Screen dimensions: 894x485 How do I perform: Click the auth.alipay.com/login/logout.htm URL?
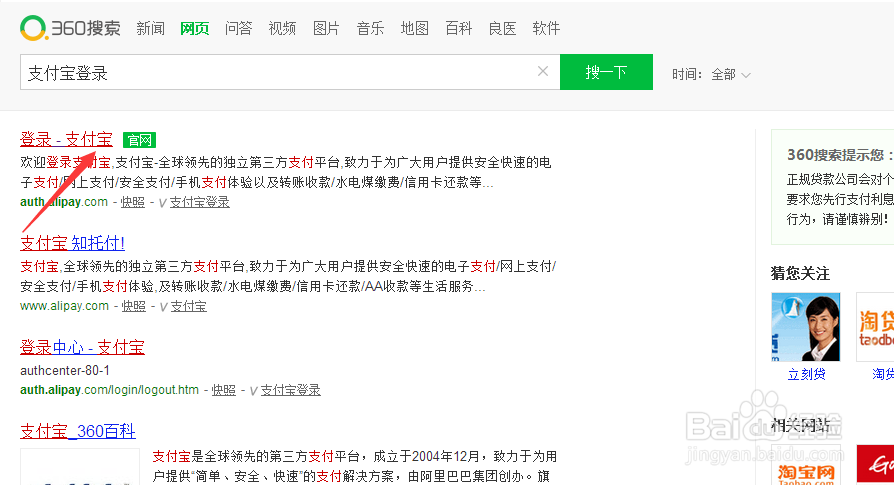click(109, 390)
